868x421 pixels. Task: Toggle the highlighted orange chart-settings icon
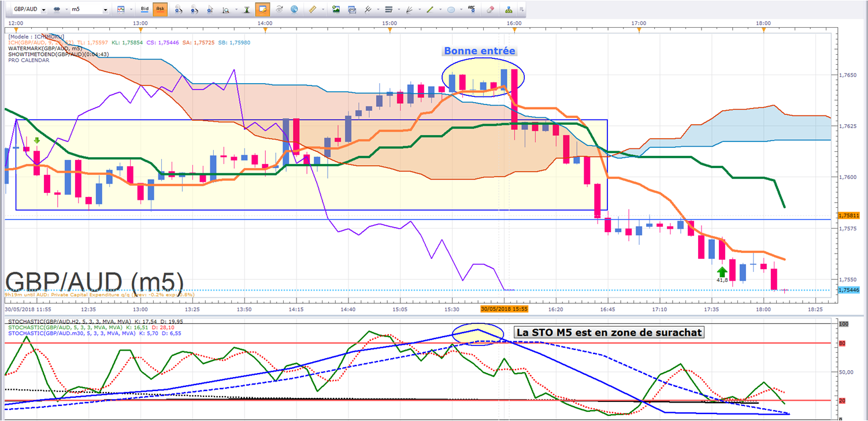(x=263, y=10)
